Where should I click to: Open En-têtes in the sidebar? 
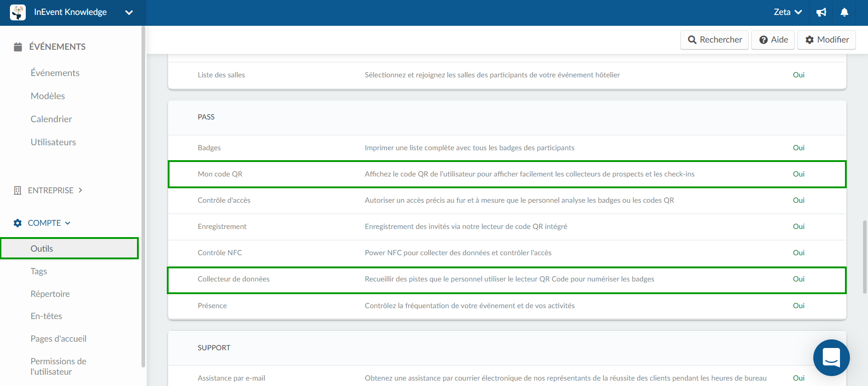tap(46, 316)
